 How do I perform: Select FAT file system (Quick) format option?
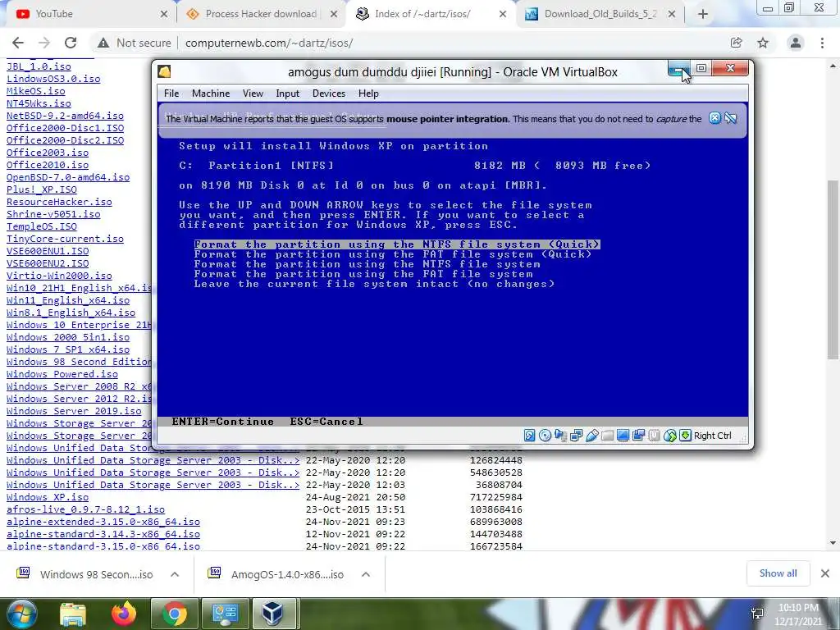393,254
